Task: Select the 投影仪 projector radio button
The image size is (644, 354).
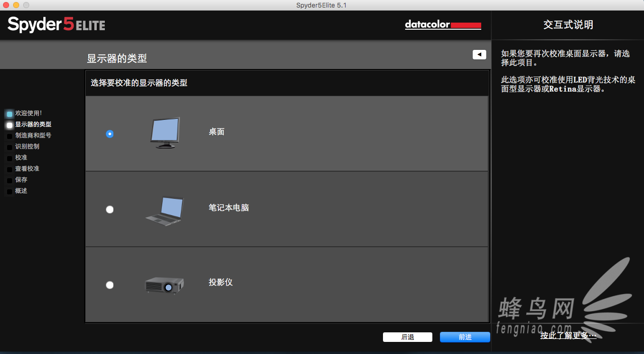Action: 110,285
